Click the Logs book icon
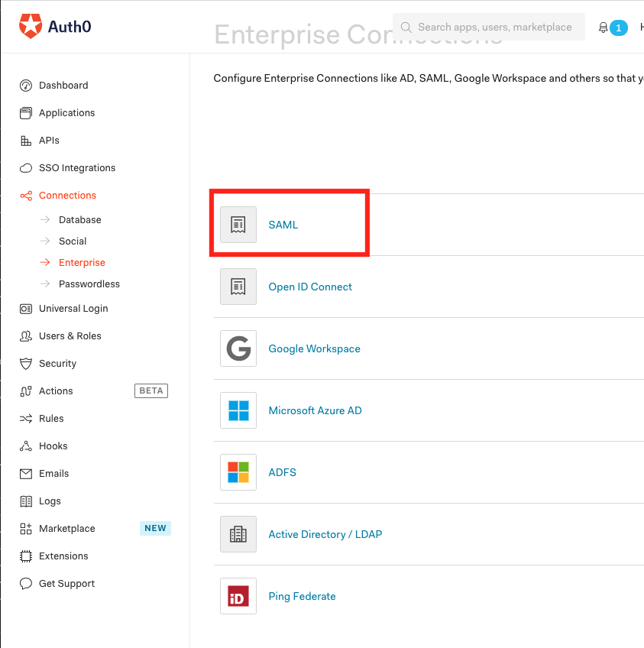 click(x=26, y=501)
